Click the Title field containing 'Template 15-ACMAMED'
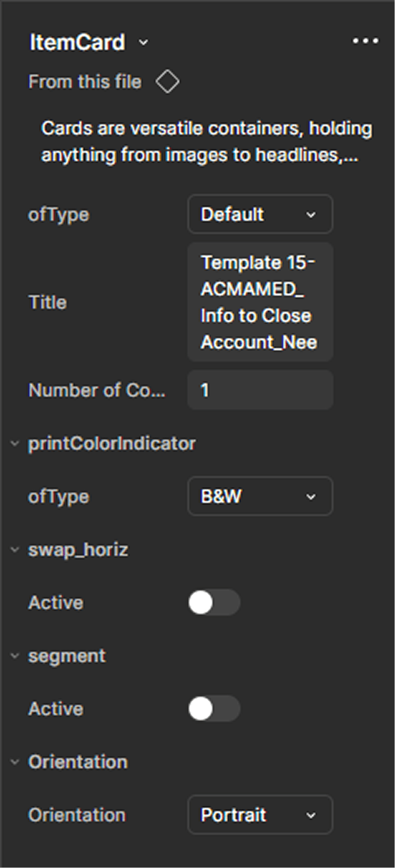Image resolution: width=395 pixels, height=868 pixels. (259, 302)
